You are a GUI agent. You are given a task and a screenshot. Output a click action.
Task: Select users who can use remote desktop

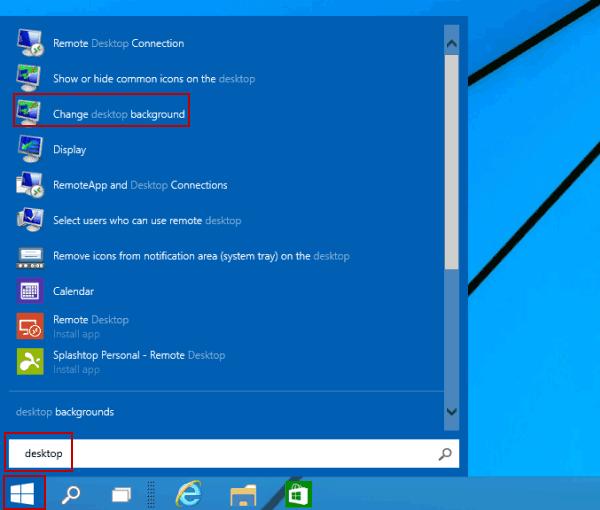point(146,220)
